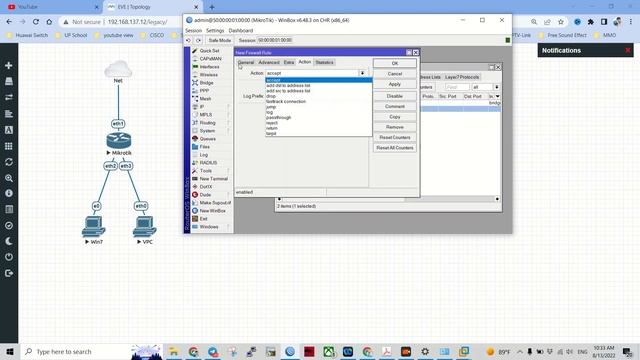Screen dimensions: 640x360
Task: Click the Logout icon in EVE sidebar
Action: point(9,273)
